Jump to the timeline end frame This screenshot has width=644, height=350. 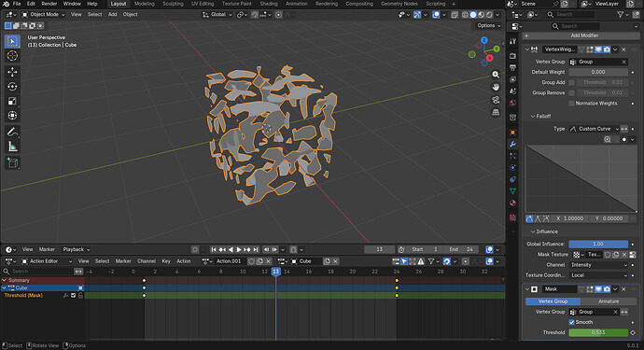click(256, 249)
